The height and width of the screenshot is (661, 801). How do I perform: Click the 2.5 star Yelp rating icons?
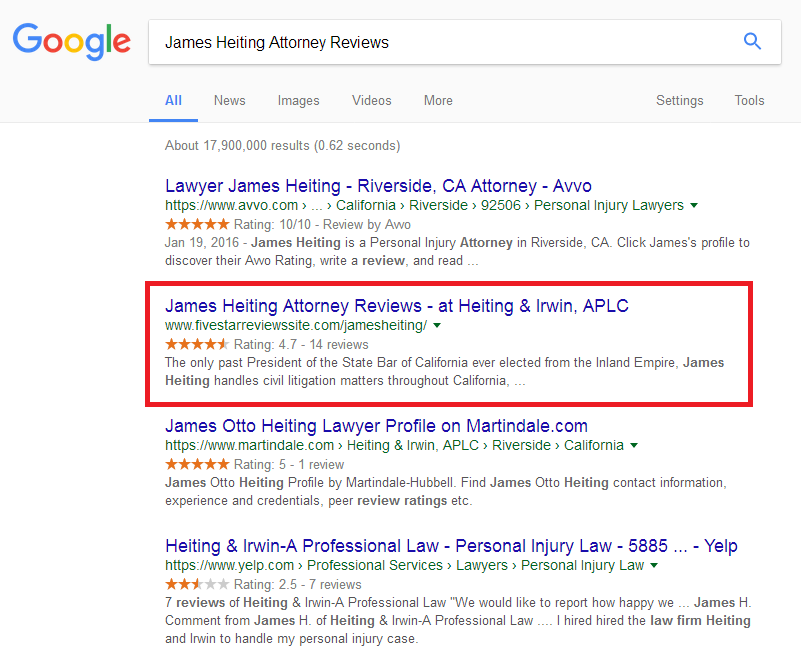pos(197,584)
